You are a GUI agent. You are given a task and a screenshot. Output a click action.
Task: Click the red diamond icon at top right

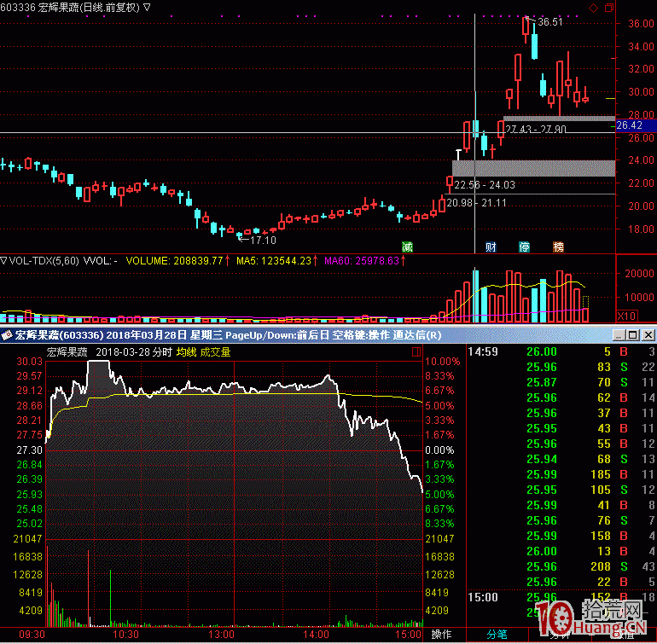coord(594,7)
